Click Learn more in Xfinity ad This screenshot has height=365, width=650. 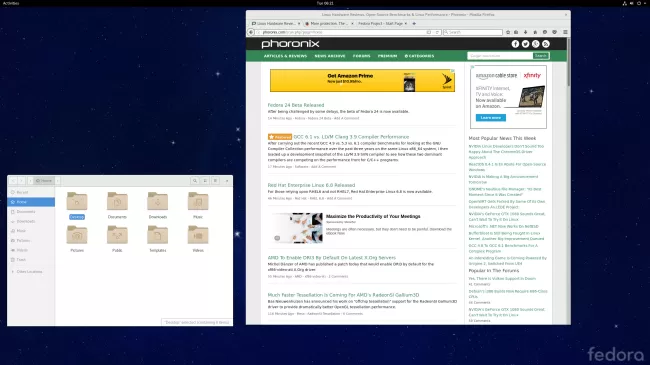[x=491, y=118]
